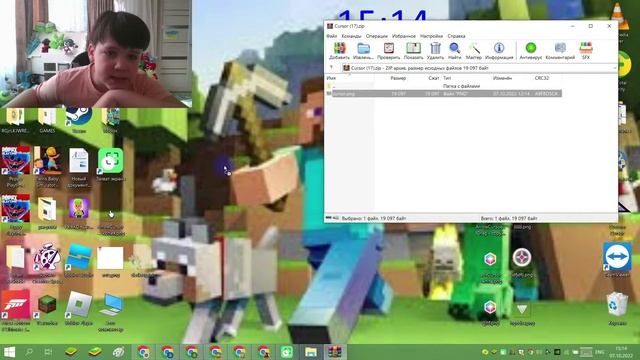
Task: Sort files by the Тип column header
Action: (x=465, y=78)
